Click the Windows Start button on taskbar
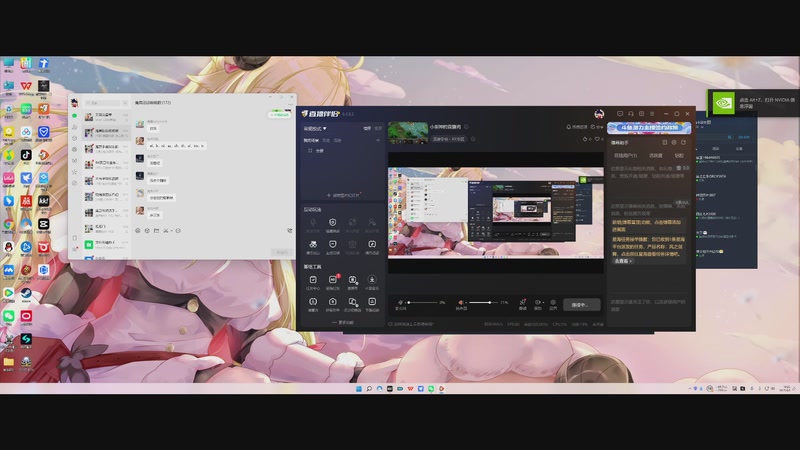800x450 pixels. point(359,389)
